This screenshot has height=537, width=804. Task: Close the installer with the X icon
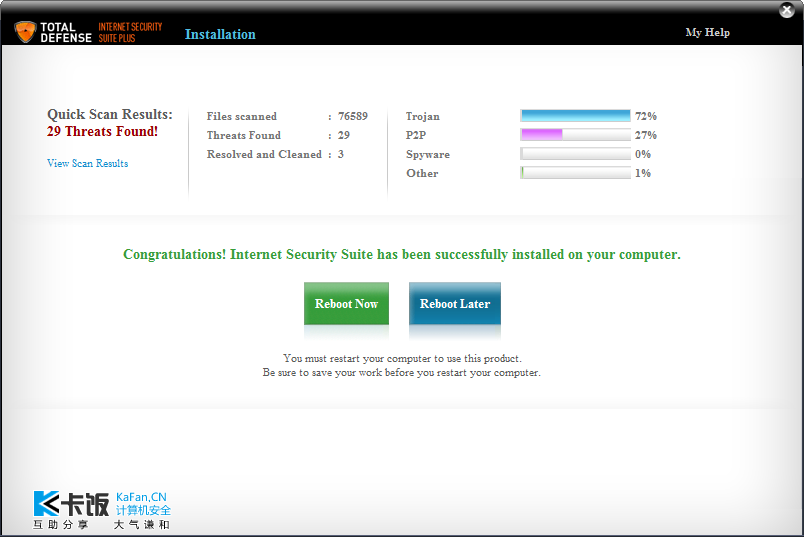[787, 10]
